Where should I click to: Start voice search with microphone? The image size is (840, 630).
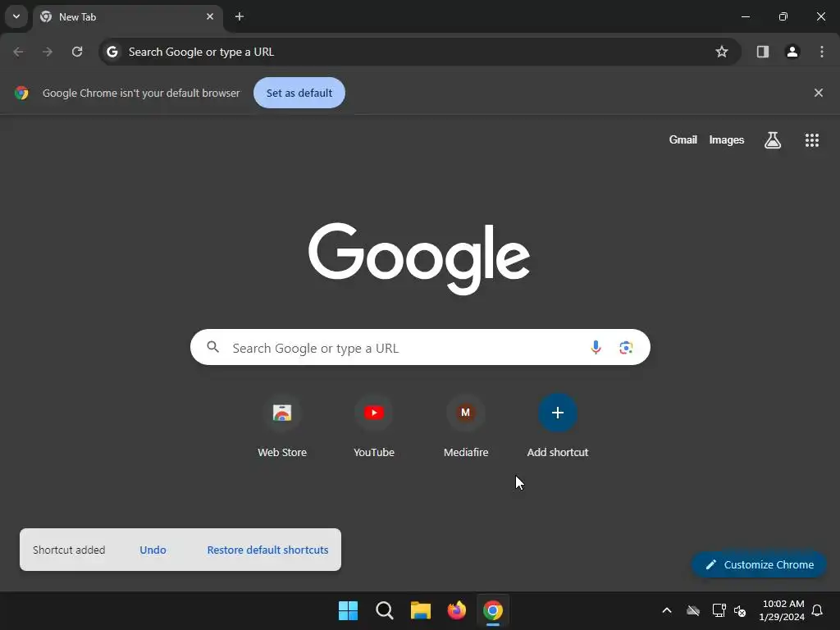596,348
